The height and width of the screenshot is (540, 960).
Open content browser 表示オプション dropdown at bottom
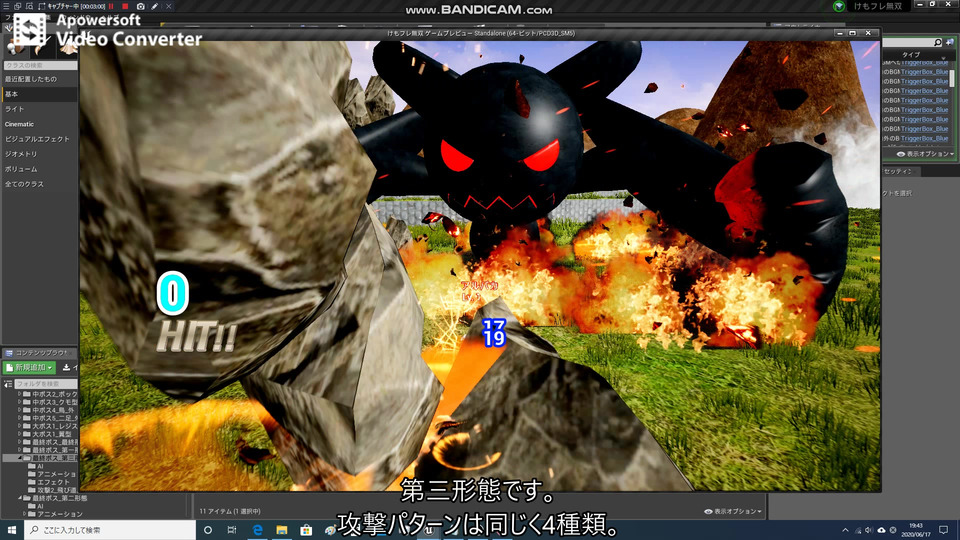click(735, 511)
